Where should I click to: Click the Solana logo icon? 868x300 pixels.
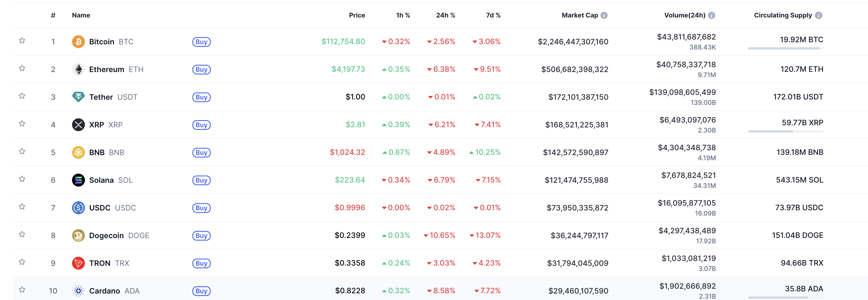tap(78, 180)
